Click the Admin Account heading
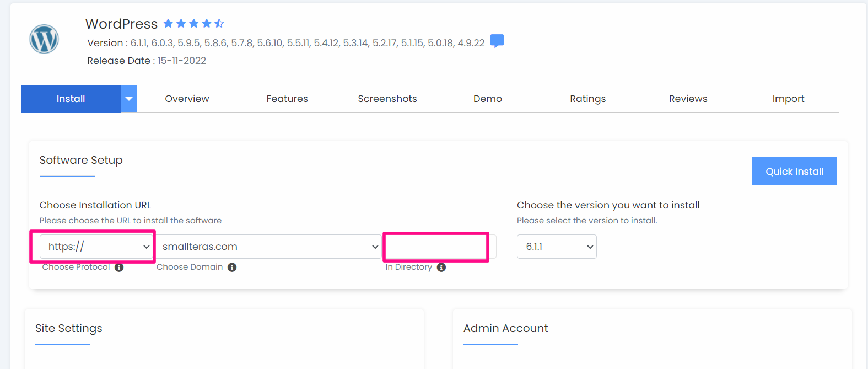Screen dimensions: 868x369 pyautogui.click(x=506, y=328)
